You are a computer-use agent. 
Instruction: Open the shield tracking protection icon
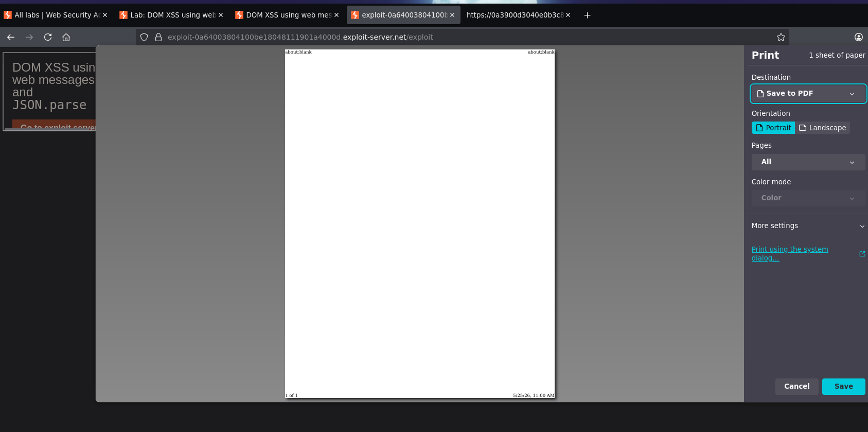pos(144,37)
